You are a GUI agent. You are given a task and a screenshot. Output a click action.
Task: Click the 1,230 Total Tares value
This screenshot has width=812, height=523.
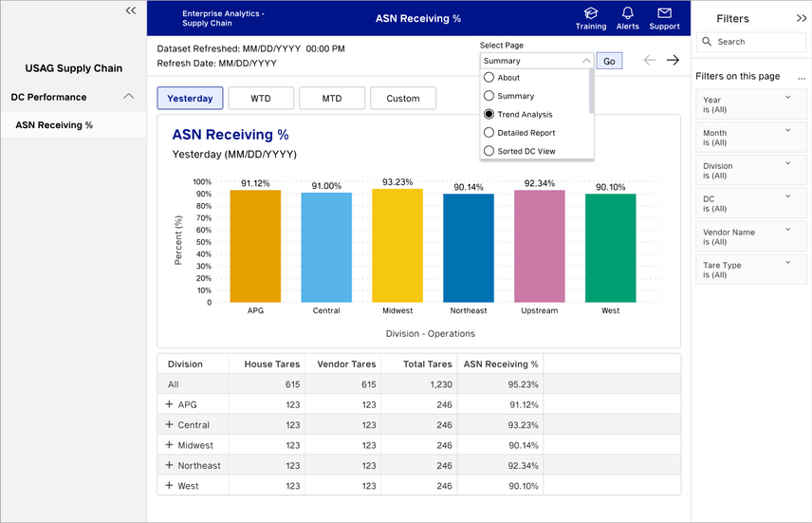click(440, 384)
